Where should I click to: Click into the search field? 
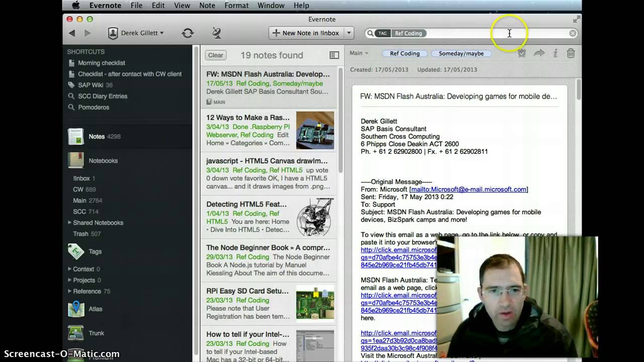[x=471, y=33]
